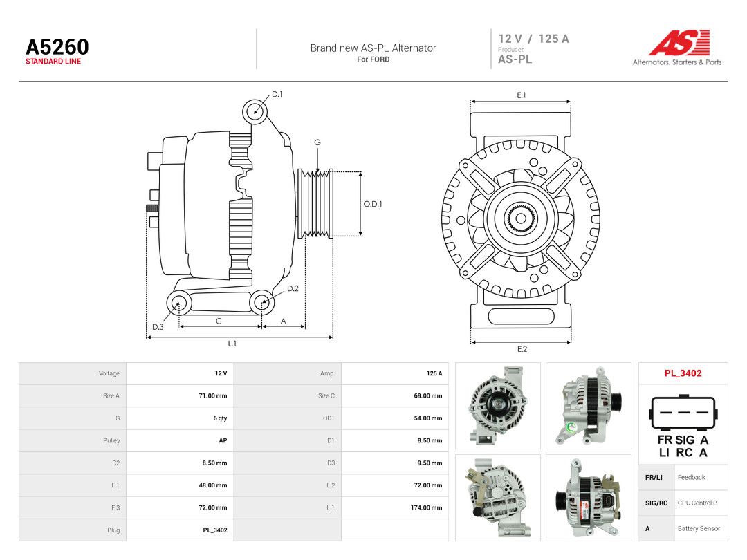This screenshot has width=747, height=560.
Task: Click the PL_3402 heading above the plug diagram
Action: coord(683,373)
